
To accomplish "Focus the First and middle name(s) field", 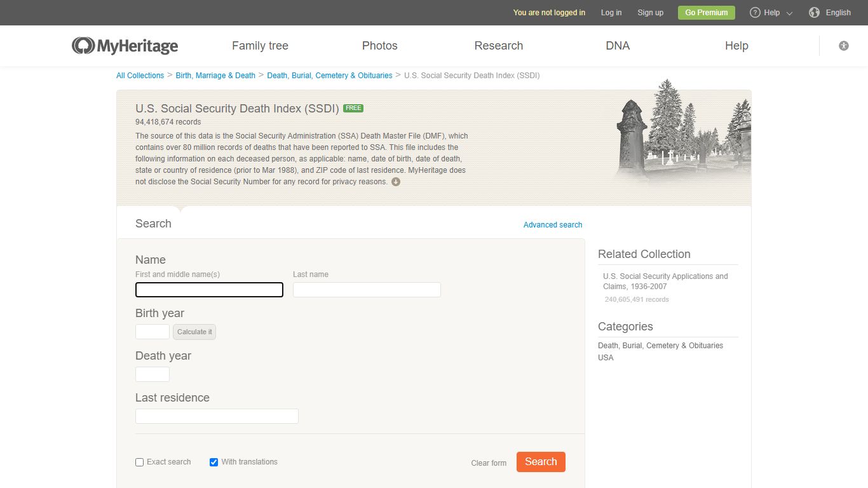I will click(x=209, y=290).
